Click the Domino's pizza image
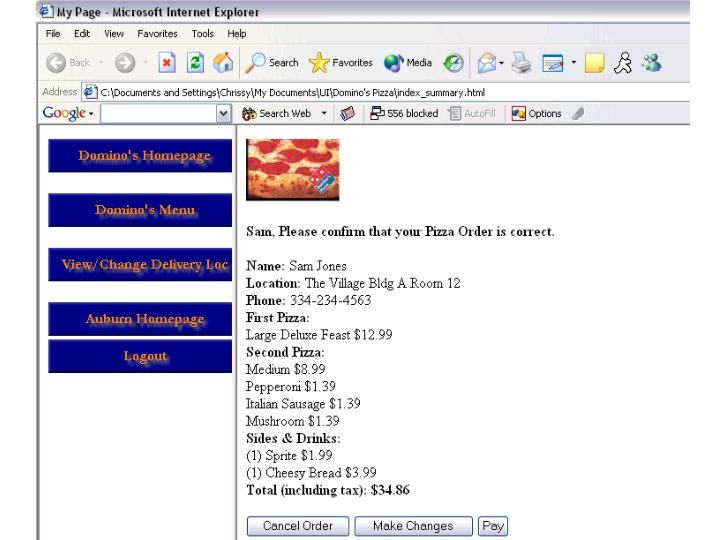This screenshot has height=540, width=720. (292, 169)
